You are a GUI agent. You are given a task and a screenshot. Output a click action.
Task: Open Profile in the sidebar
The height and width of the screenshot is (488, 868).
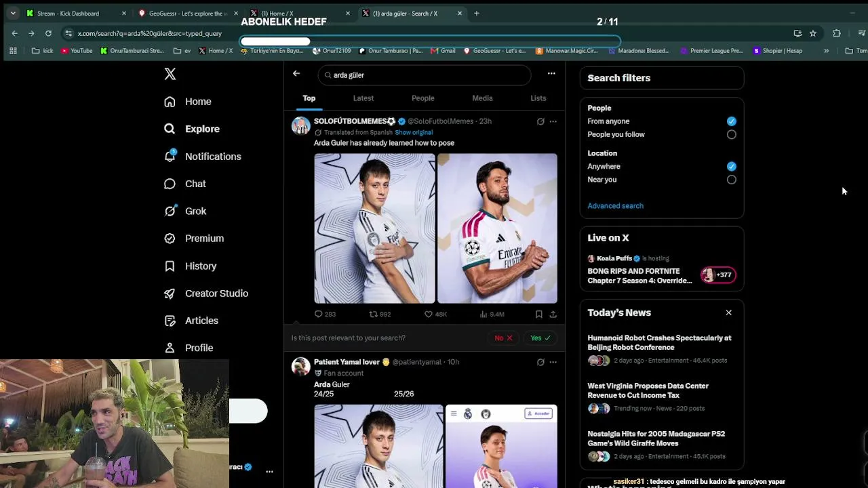point(189,348)
